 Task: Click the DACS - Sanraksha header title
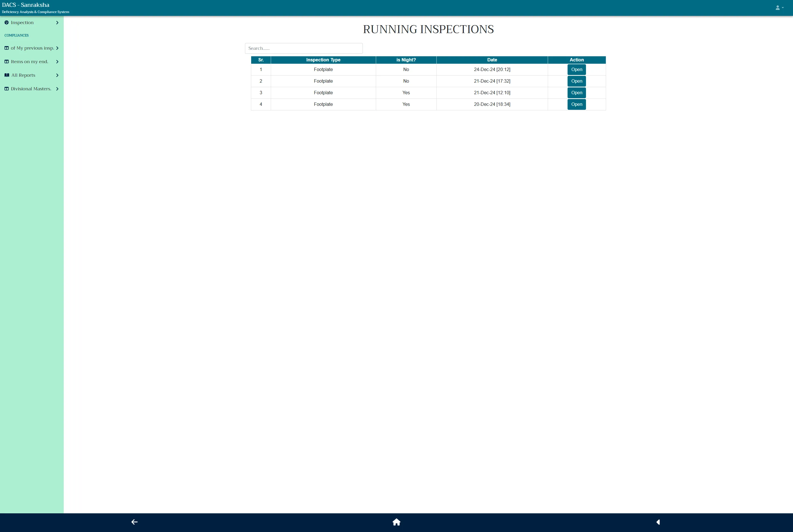(x=25, y=5)
